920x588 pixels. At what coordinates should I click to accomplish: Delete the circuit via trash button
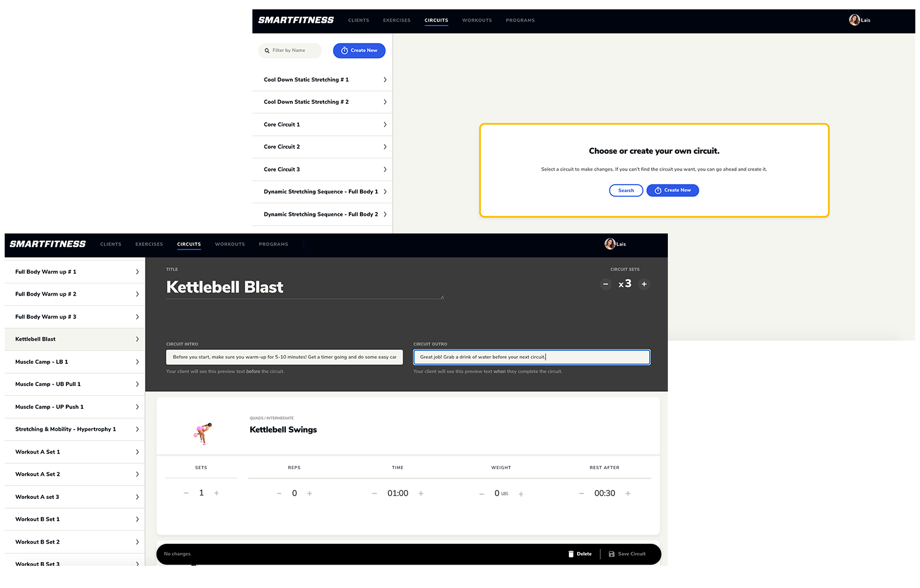pos(580,554)
